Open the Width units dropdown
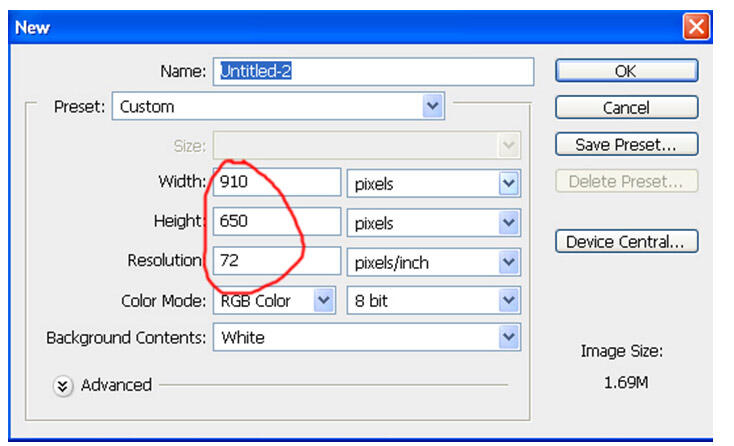 pos(433,183)
